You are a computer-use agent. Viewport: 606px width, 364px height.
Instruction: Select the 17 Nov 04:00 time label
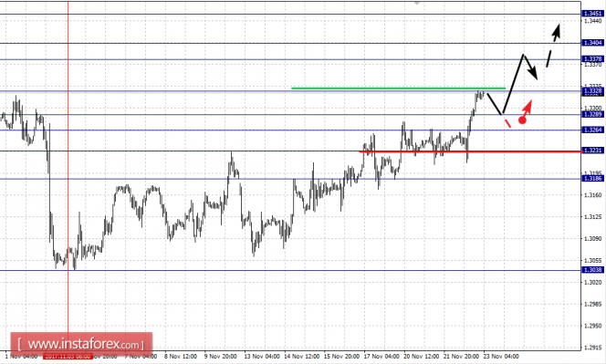(x=381, y=357)
